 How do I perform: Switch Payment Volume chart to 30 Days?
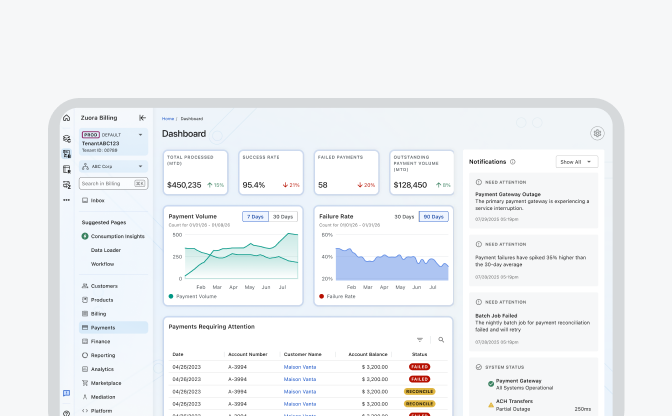[x=283, y=216]
